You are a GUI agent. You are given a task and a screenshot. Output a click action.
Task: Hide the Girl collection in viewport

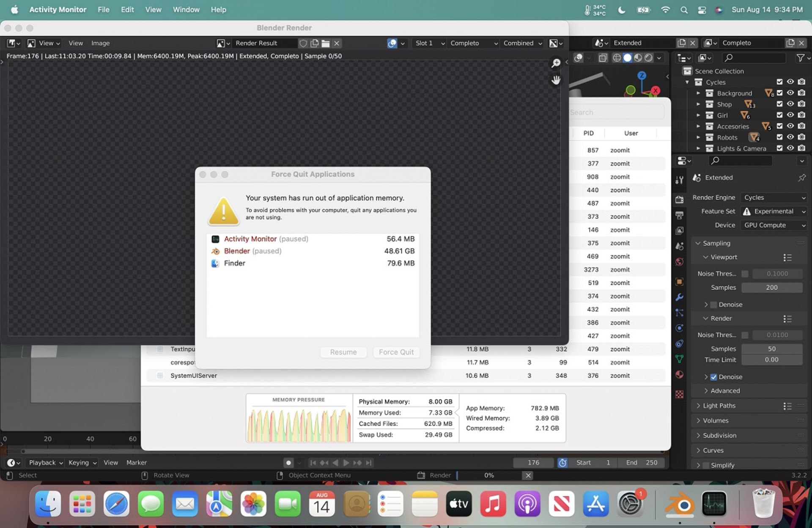point(790,115)
